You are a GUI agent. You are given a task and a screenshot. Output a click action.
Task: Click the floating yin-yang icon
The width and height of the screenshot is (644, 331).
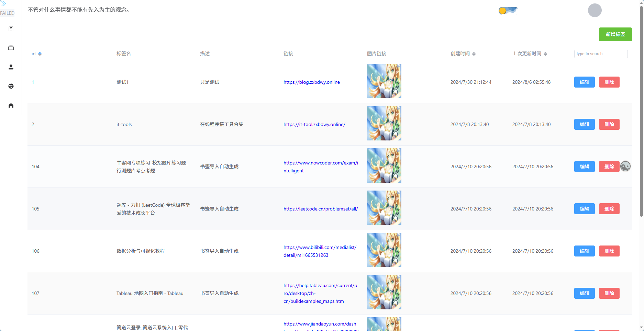pyautogui.click(x=625, y=166)
